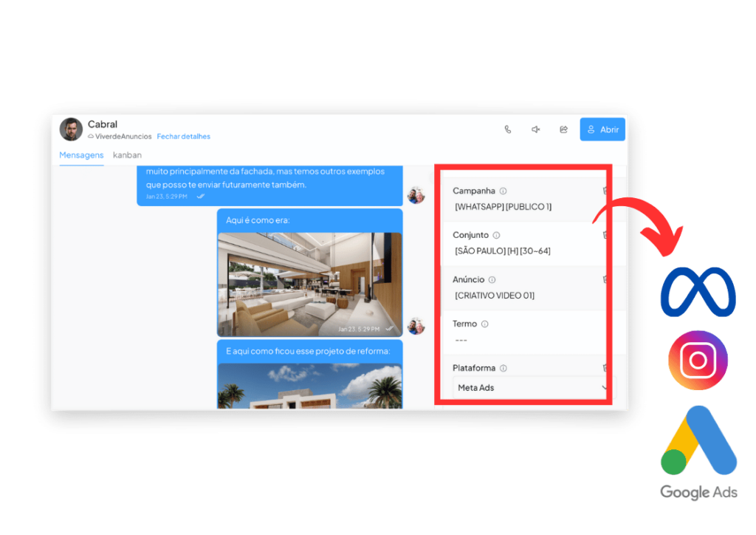756x535 pixels.
Task: Click the info icon next to Anúncio
Action: (x=492, y=280)
